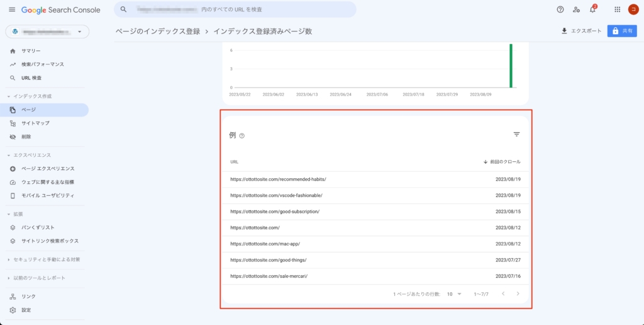Click the URL column header
This screenshot has height=325, width=644.
(235, 162)
